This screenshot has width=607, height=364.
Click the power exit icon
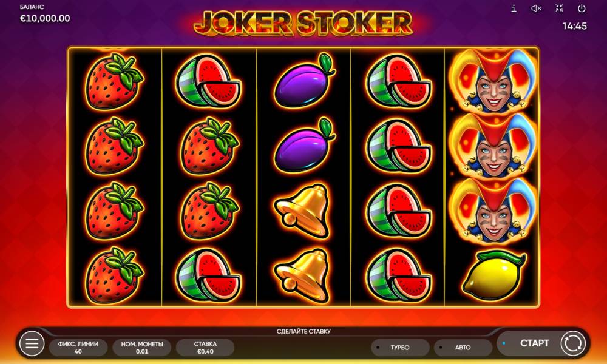point(582,8)
